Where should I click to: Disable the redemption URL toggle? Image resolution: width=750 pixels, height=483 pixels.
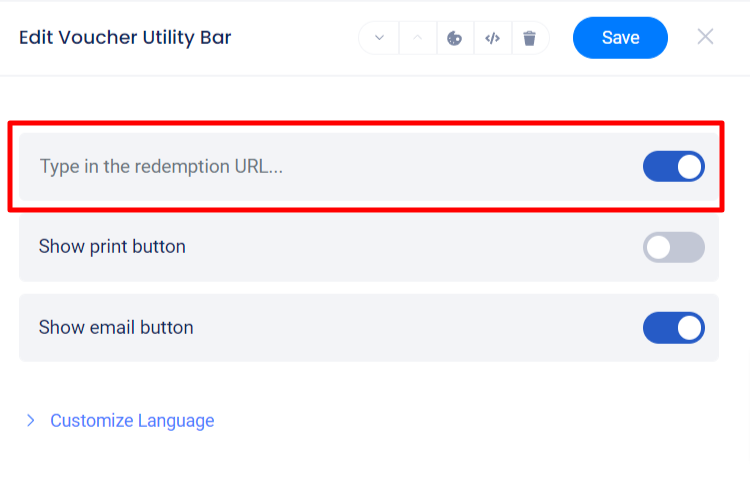673,167
